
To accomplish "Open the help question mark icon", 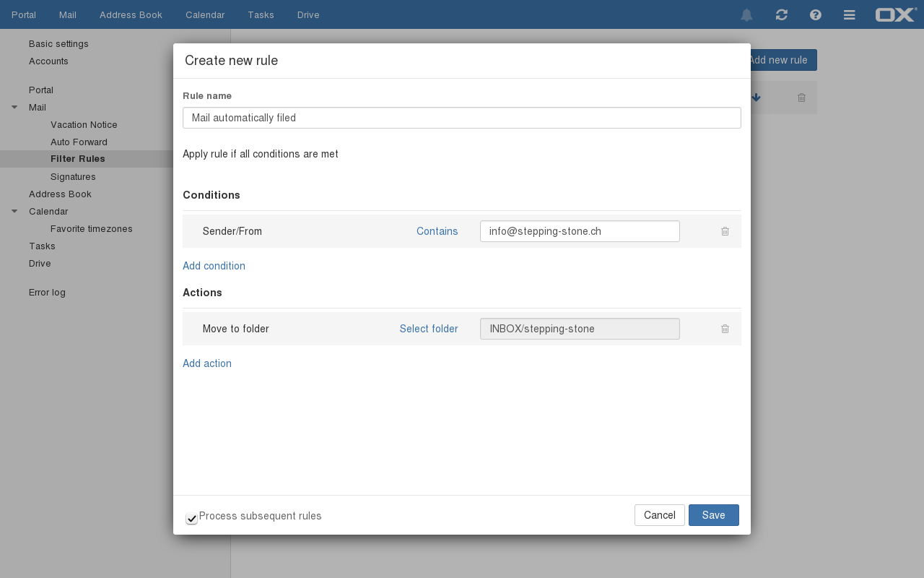I will 816,15.
